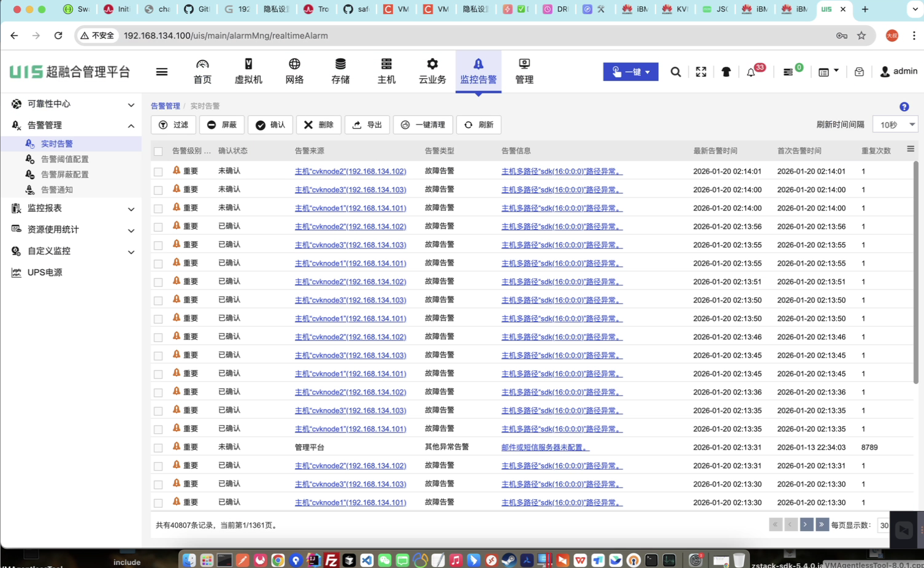This screenshot has height=568, width=924.
Task: Click the hamburger menu collapse icon
Action: click(x=162, y=72)
